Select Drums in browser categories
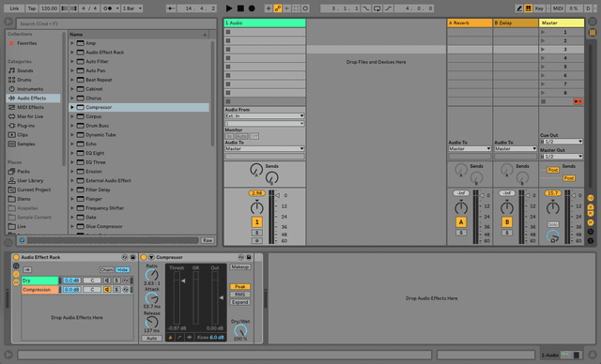Viewport: 601px width, 364px height. coord(24,80)
